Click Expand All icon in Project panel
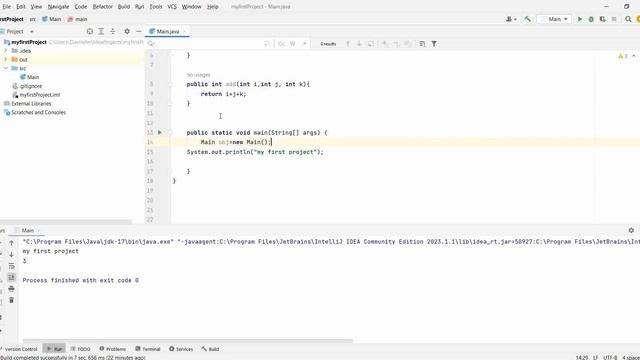 tap(101, 31)
